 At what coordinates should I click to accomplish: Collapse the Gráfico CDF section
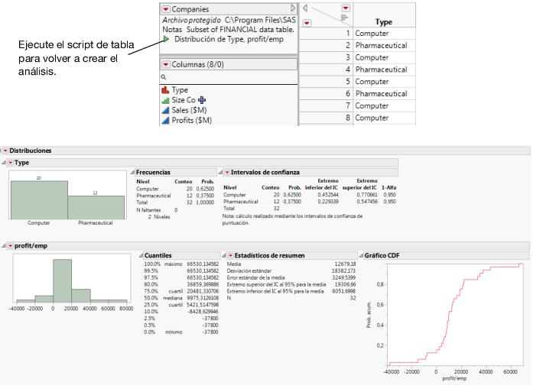pyautogui.click(x=361, y=255)
